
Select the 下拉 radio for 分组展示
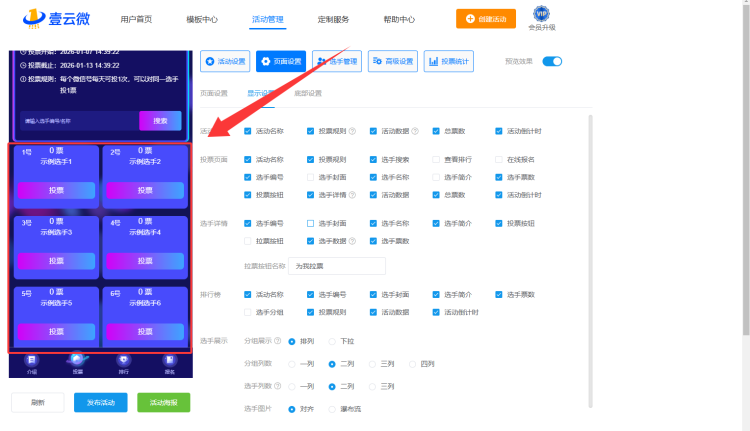point(332,341)
